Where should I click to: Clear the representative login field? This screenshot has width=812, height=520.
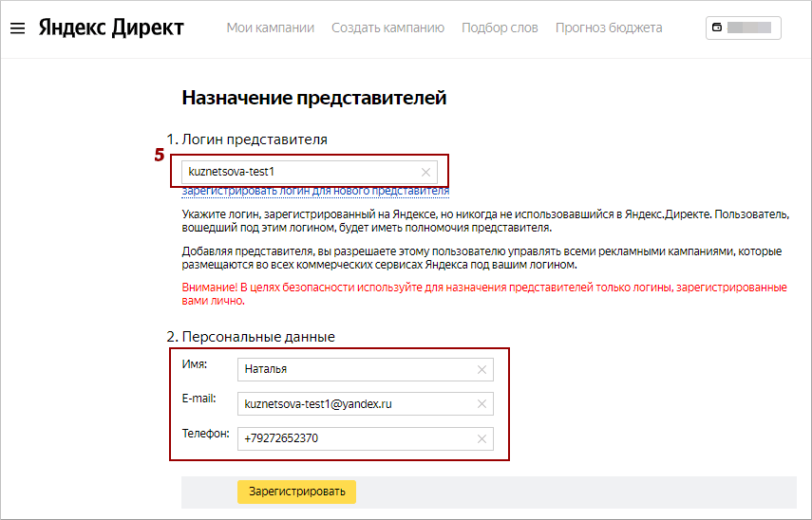pyautogui.click(x=425, y=173)
